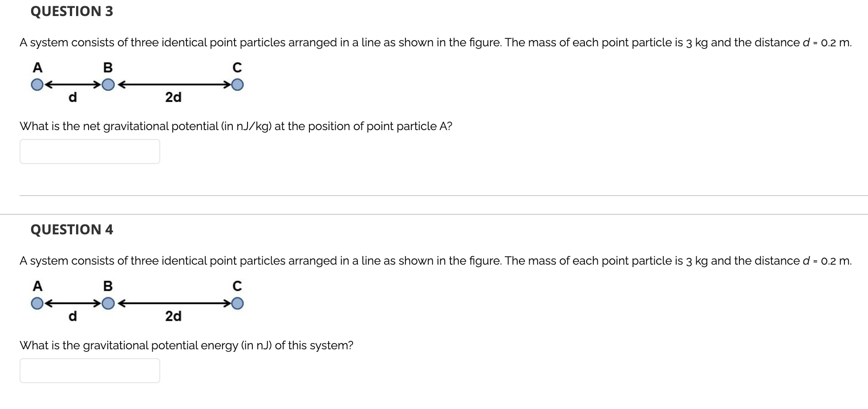Screen dimensions: 868x409
Task: Click label A above Question 3 figure
Action: (x=37, y=67)
